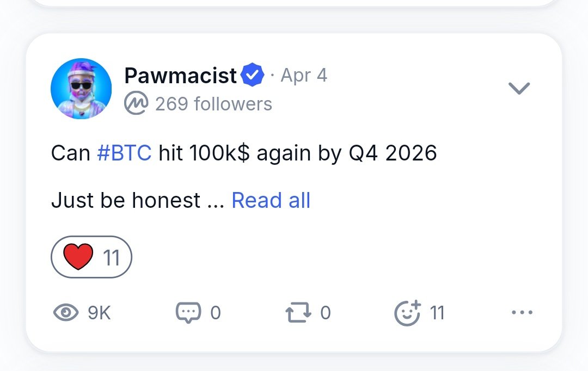588x371 pixels.
Task: Expand the post with "Read all"
Action: coord(271,201)
